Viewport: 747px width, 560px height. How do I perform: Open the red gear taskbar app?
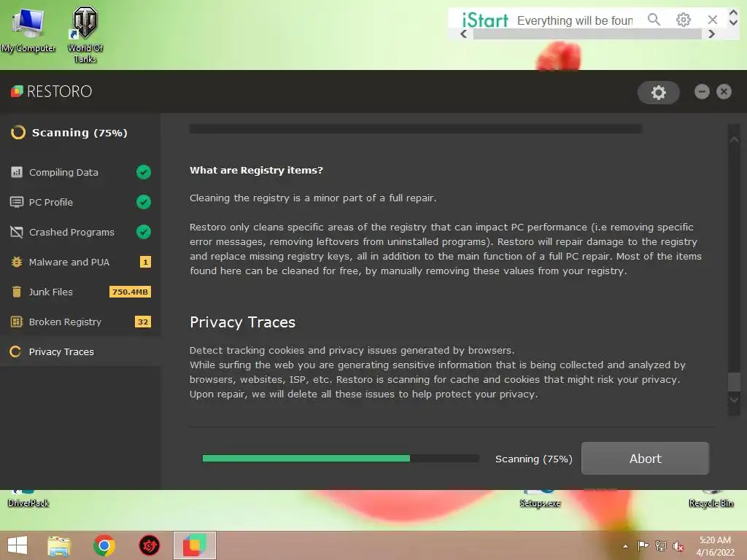[149, 545]
